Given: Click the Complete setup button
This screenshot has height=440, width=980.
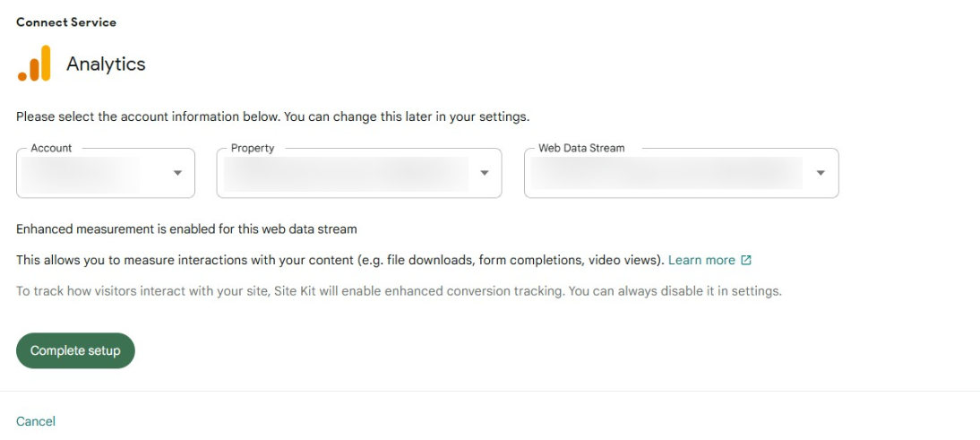Looking at the screenshot, I should tap(75, 350).
